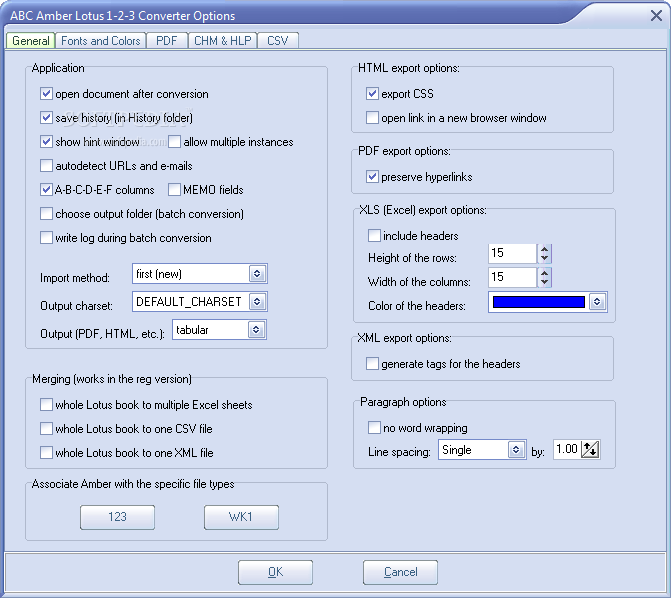Enable the MEMO fields checkbox
The height and width of the screenshot is (598, 671).
click(x=174, y=190)
